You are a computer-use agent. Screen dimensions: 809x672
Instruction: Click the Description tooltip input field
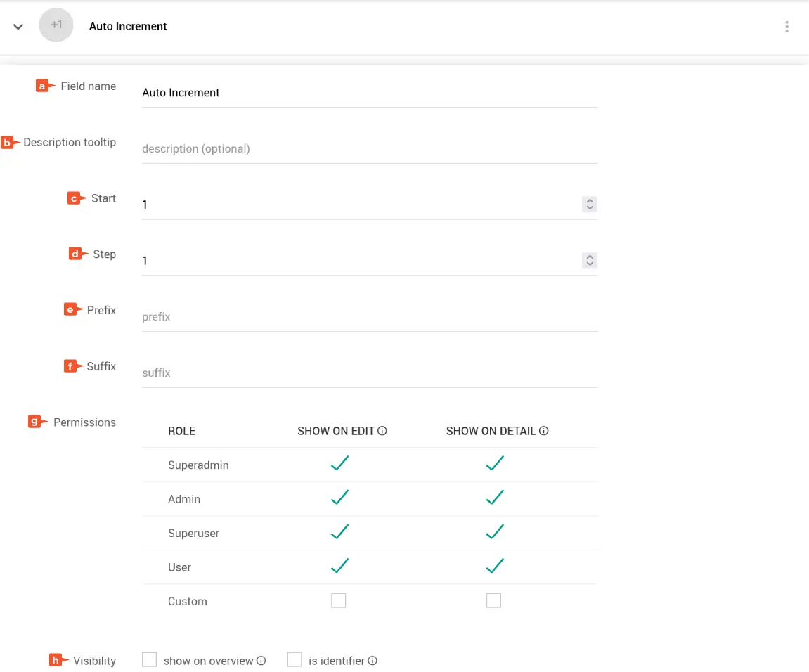pyautogui.click(x=369, y=149)
